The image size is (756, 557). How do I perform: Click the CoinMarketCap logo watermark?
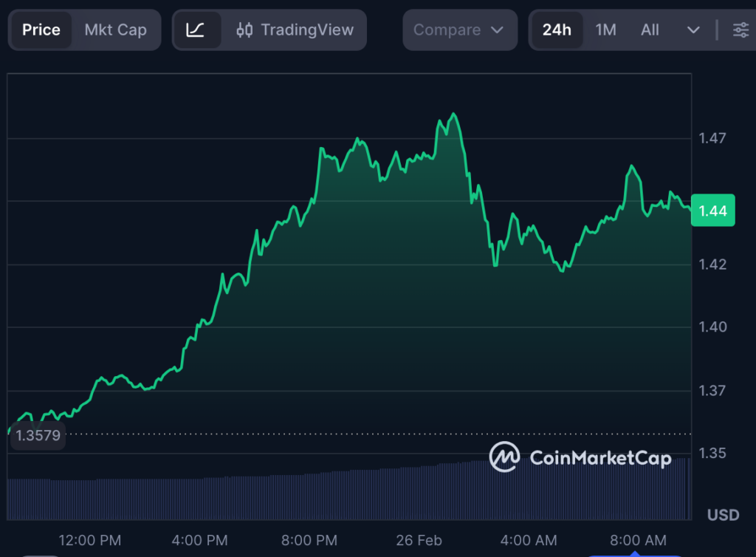580,458
